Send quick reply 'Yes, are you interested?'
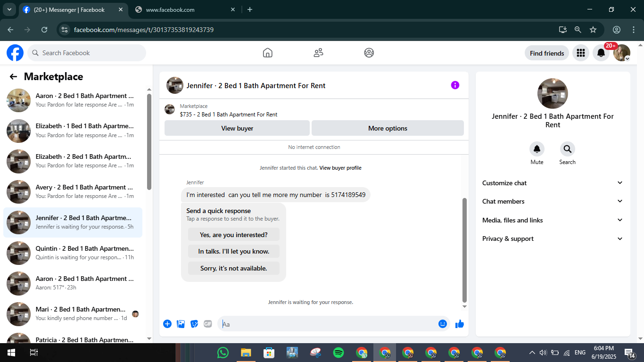 click(234, 234)
